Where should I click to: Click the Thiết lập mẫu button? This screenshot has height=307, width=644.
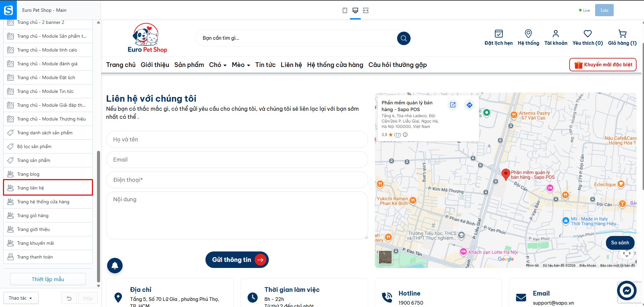pos(48,279)
